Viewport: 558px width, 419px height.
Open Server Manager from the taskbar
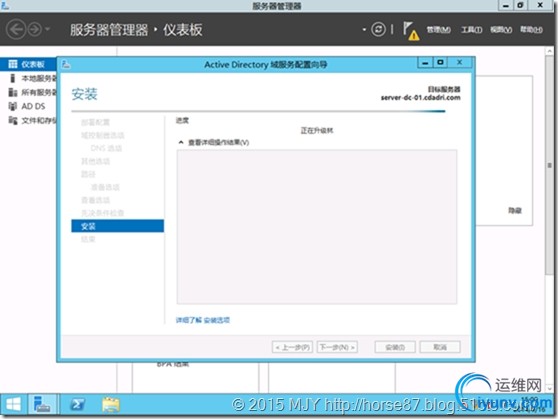point(42,405)
